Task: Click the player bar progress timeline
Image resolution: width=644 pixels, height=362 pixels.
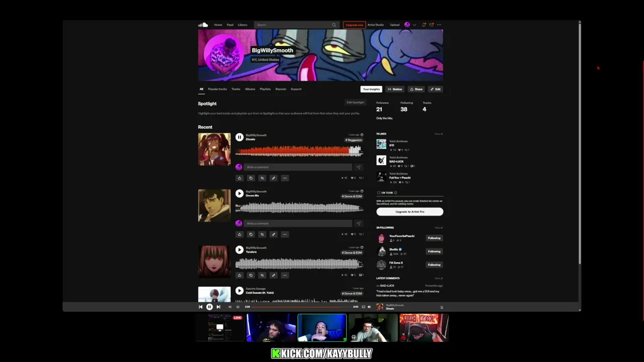Action: [x=302, y=307]
